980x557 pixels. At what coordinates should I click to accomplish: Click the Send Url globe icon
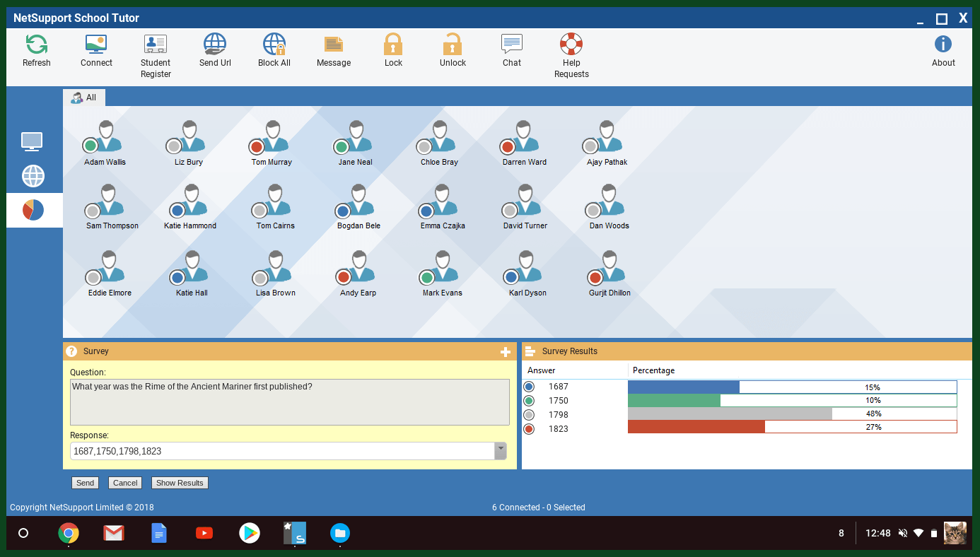click(215, 45)
